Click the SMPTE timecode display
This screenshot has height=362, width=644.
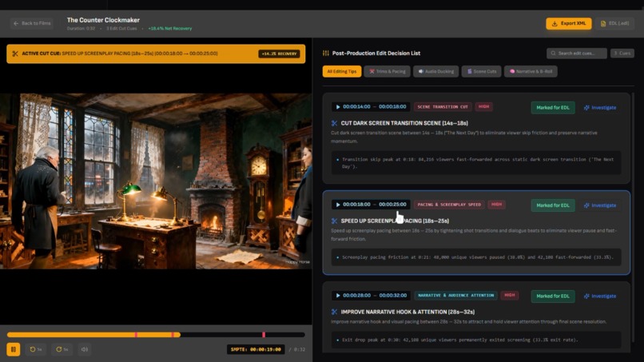[256, 349]
